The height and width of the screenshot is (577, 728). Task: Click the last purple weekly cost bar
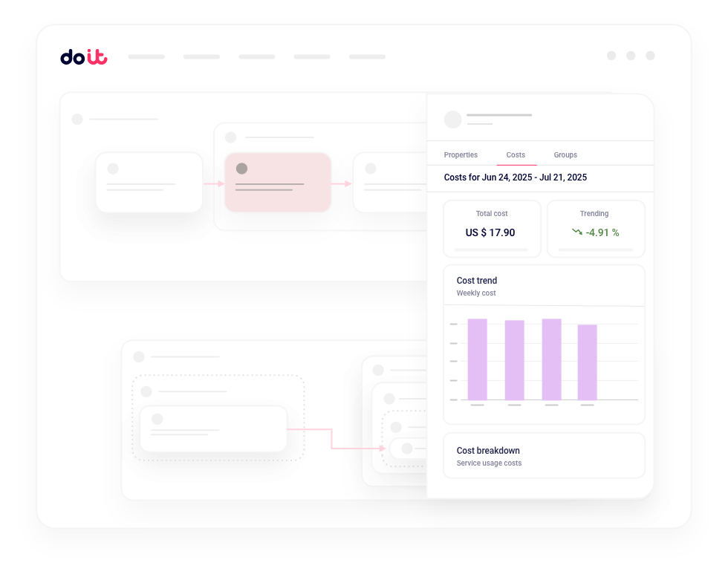(587, 362)
